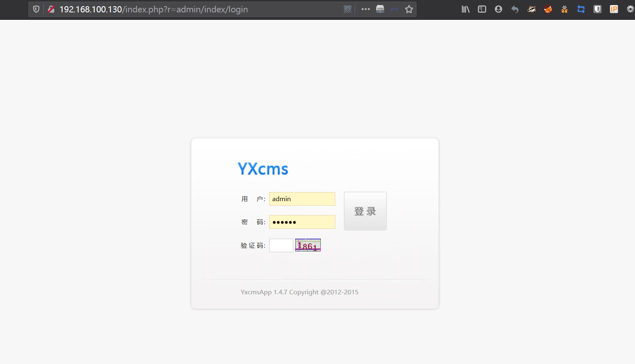Viewport: 635px width, 364px height.
Task: Click the FoxyProxy disabled extension icon
Action: click(548, 9)
